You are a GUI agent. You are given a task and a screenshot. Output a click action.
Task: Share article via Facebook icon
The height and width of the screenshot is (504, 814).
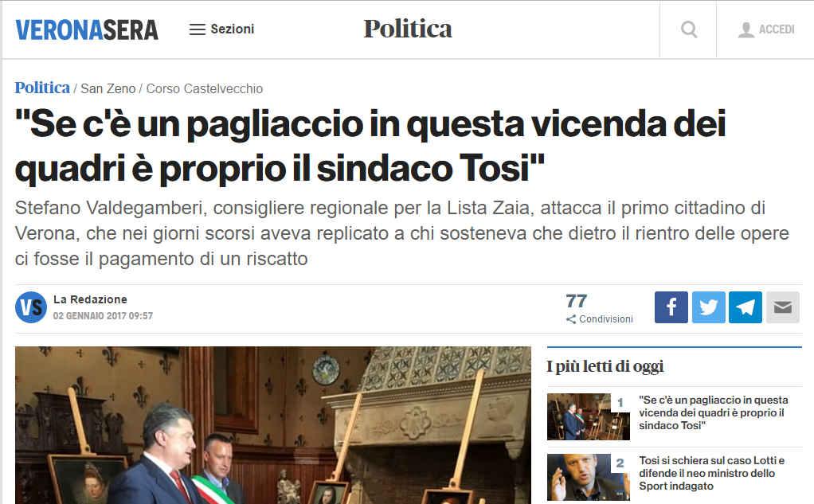coord(671,307)
